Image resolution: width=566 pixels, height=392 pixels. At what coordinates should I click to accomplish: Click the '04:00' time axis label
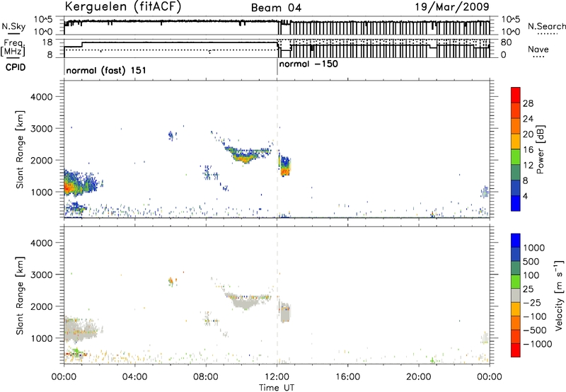coord(135,377)
